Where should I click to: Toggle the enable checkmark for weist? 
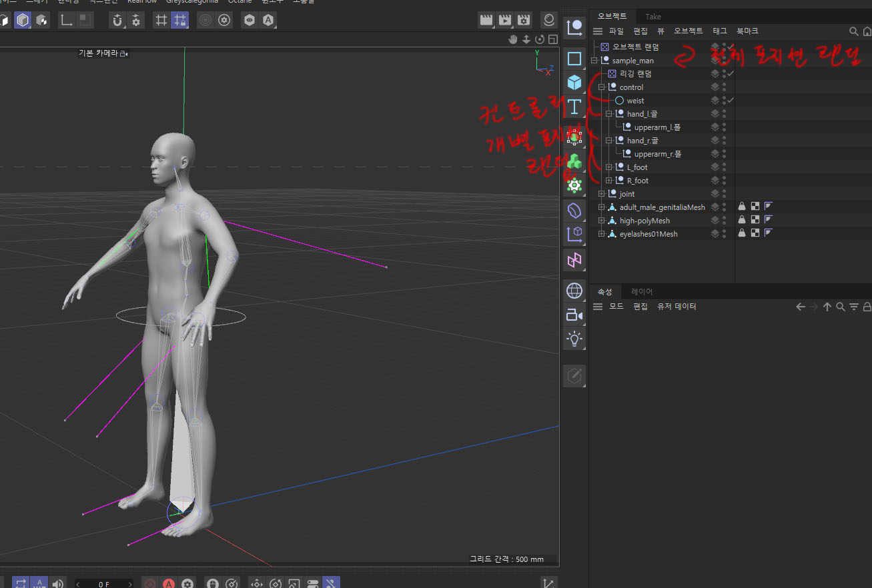[731, 100]
